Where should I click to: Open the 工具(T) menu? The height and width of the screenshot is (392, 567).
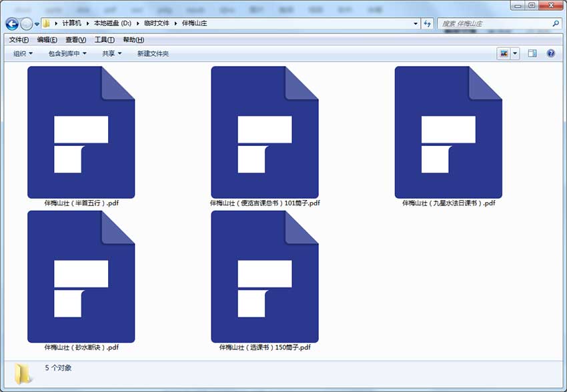[105, 40]
